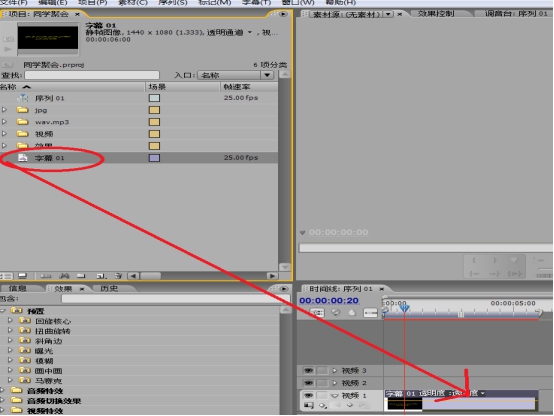Click the label swatch of 字幕 01
Image resolution: width=554 pixels, height=416 pixels.
154,158
